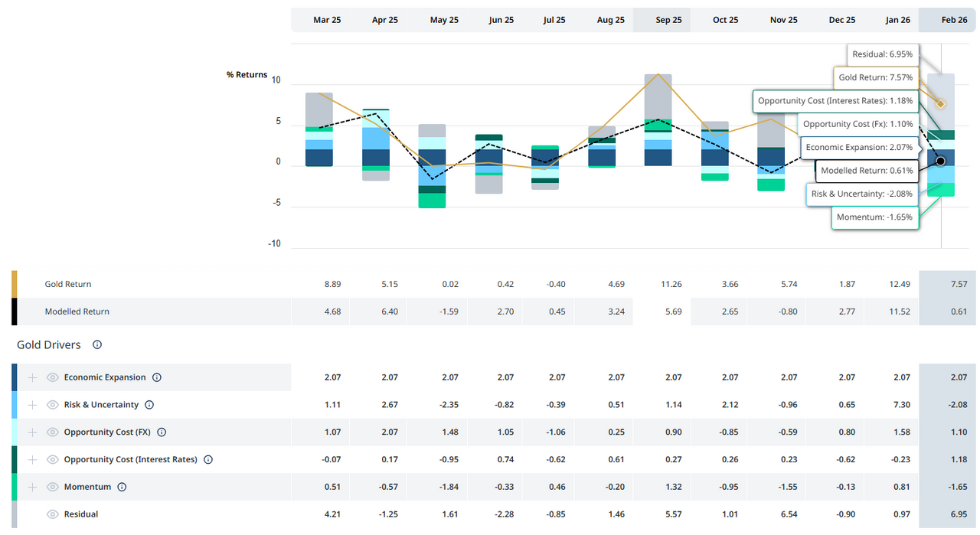The width and height of the screenshot is (980, 535).
Task: Click the Risk & Uncertainty info icon
Action: click(149, 405)
